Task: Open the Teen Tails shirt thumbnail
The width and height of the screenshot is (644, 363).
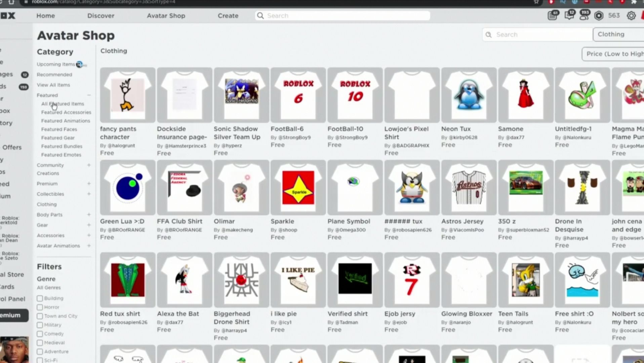Action: [526, 280]
